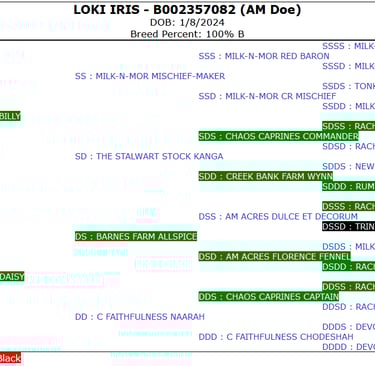Click the red Black label
The width and height of the screenshot is (375, 366).
(11, 358)
